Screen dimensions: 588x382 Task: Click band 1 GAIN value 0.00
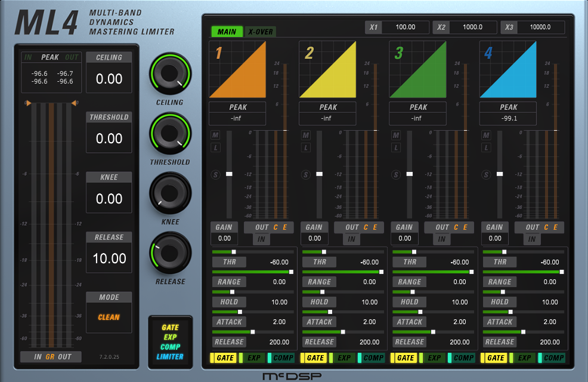coord(224,238)
